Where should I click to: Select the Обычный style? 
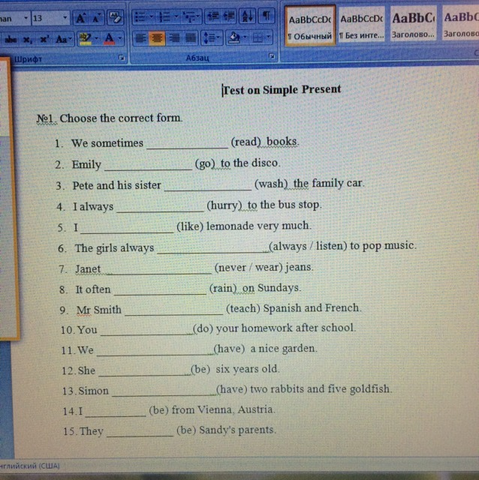coord(310,26)
